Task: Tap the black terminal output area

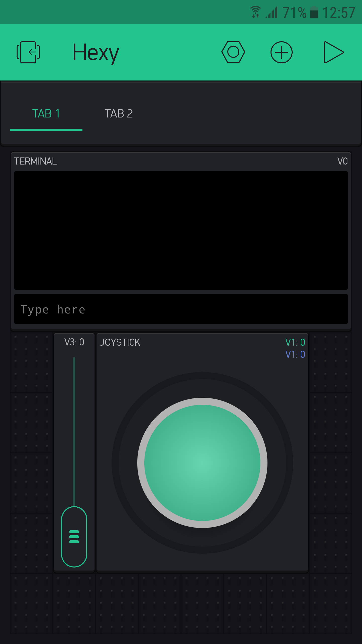Action: 181,230
